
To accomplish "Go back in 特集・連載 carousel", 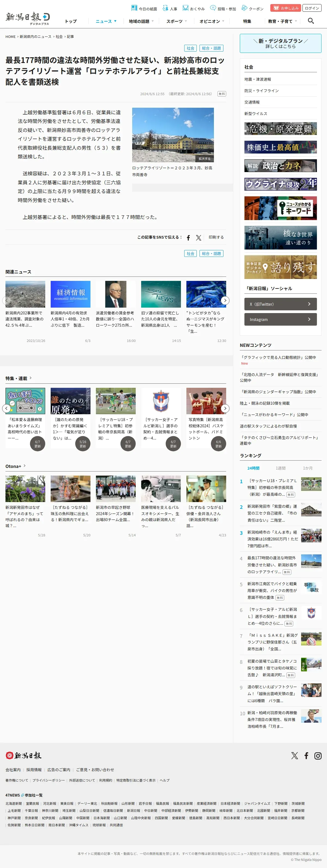I will pyautogui.click(x=6, y=408).
